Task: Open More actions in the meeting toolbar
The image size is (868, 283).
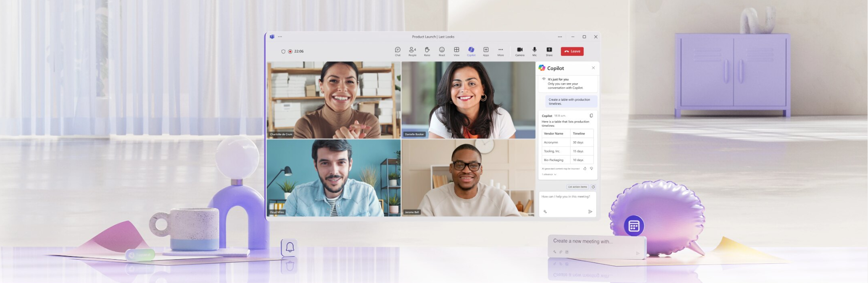Action: pyautogui.click(x=501, y=51)
